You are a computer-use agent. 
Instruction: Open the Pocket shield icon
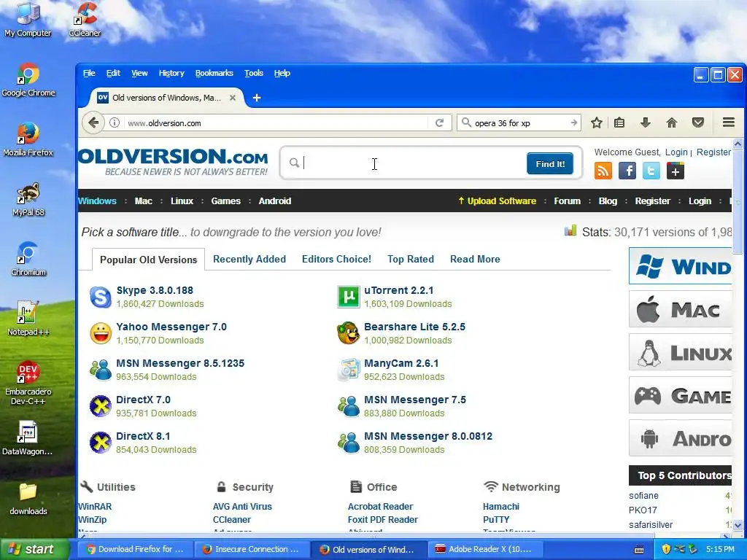[x=698, y=122]
